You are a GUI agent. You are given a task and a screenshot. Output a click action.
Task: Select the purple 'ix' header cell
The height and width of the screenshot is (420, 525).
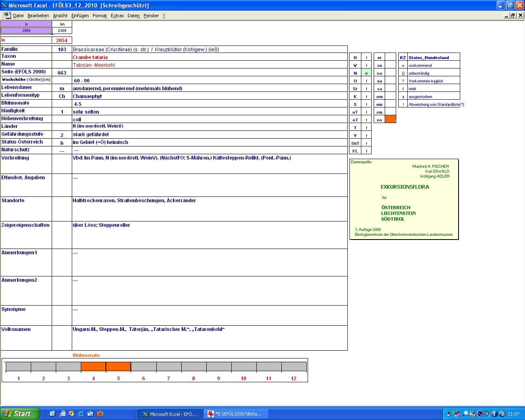pyautogui.click(x=26, y=24)
